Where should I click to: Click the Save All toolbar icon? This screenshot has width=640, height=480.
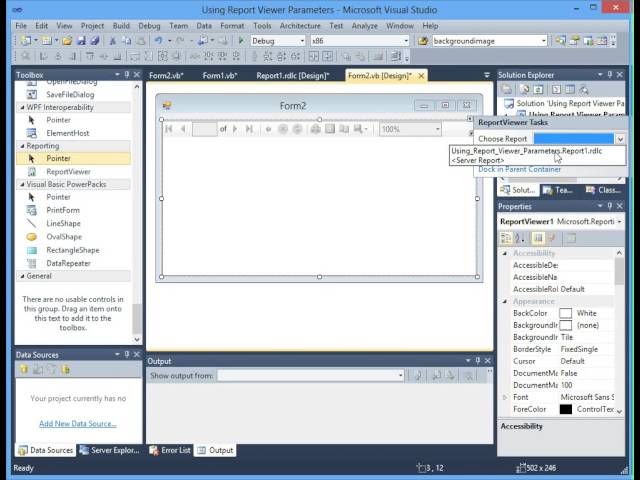tap(95, 41)
